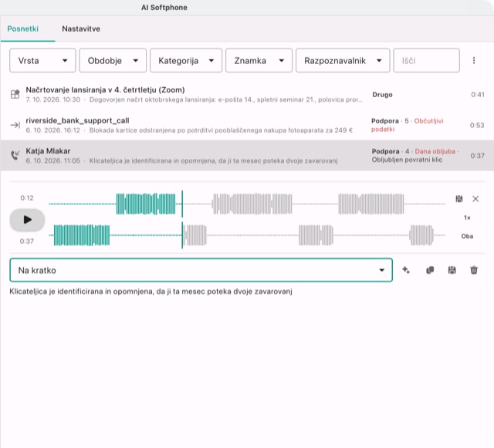The height and width of the screenshot is (448, 494).
Task: Click the lower waveform track
Action: pyautogui.click(x=247, y=235)
